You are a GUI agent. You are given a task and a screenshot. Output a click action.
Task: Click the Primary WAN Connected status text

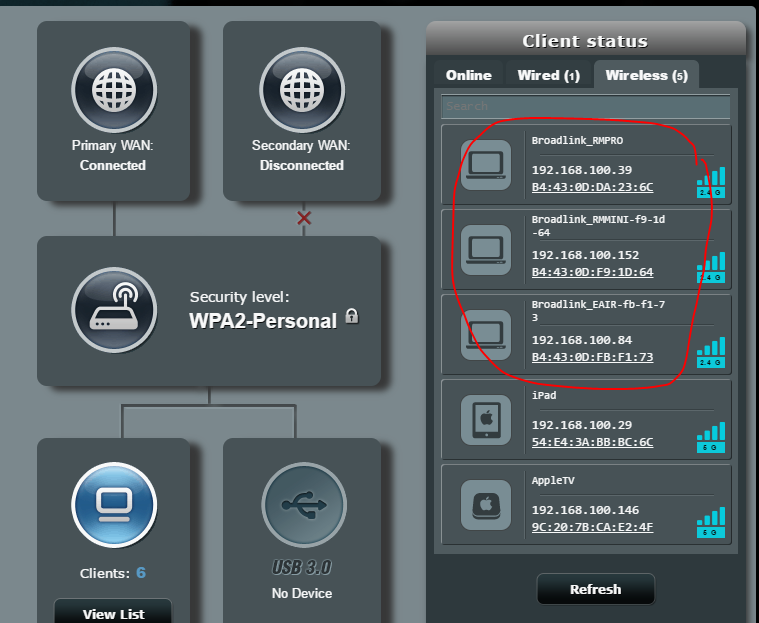[x=113, y=166]
